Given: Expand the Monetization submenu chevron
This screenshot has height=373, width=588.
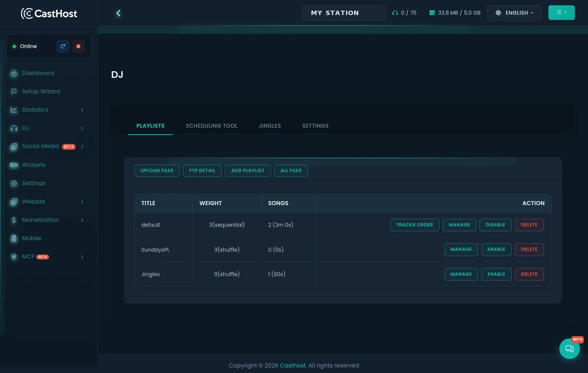Looking at the screenshot, I should click(x=82, y=220).
